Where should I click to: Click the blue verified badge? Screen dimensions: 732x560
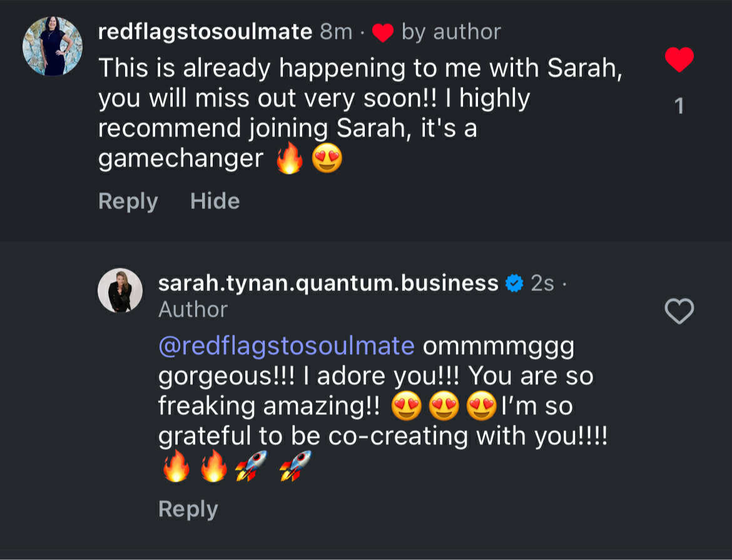(514, 284)
